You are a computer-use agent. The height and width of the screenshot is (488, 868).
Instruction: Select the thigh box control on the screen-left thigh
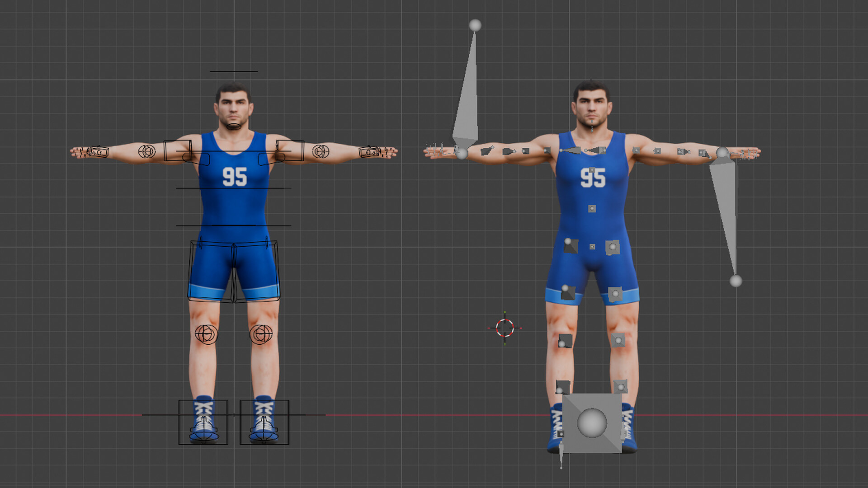211,271
